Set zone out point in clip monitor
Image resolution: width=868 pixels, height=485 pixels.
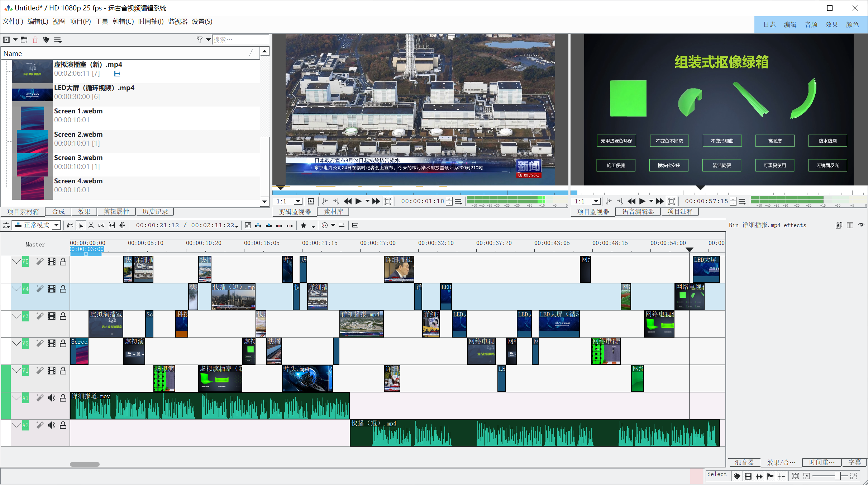tap(336, 201)
